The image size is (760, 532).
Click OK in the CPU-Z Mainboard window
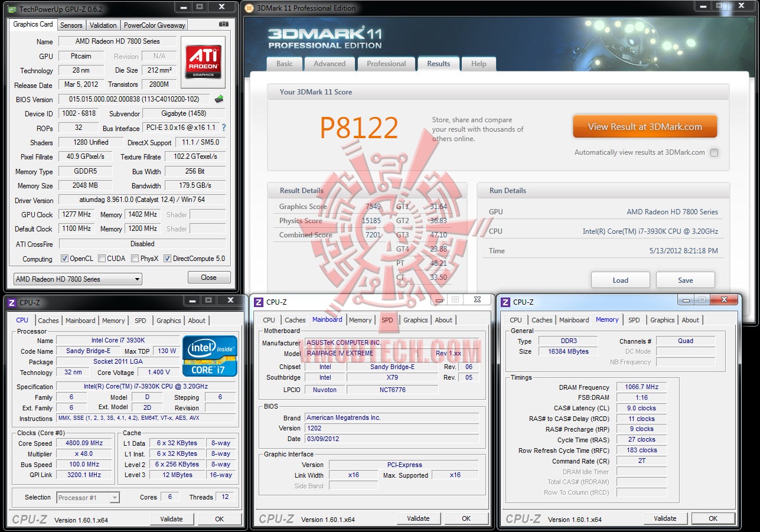pos(466,518)
